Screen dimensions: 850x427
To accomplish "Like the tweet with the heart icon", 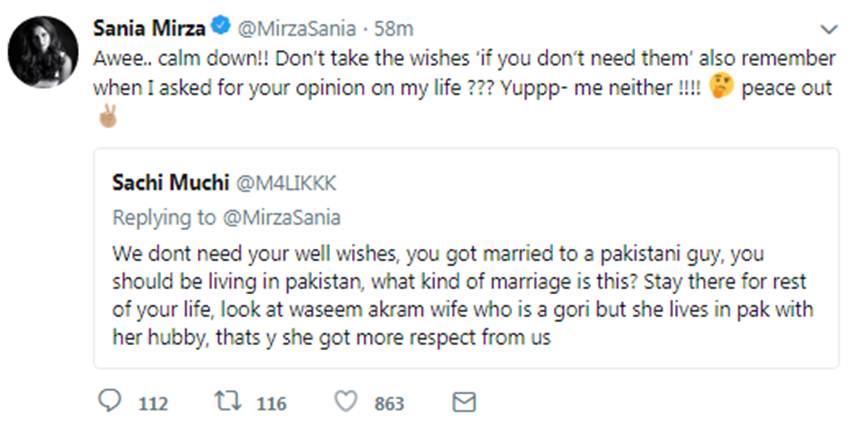I will [x=346, y=402].
